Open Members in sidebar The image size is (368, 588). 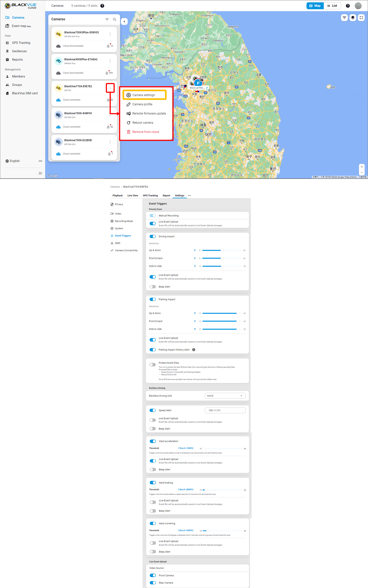click(x=15, y=76)
